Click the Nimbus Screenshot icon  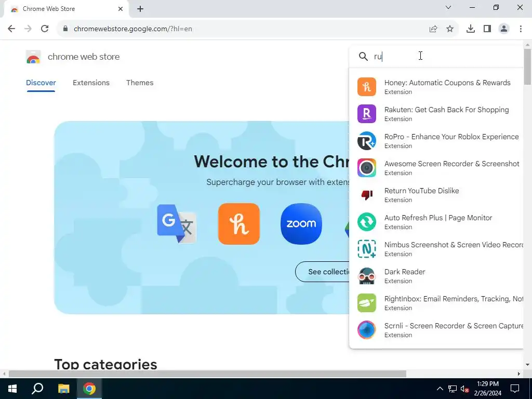pos(366,249)
